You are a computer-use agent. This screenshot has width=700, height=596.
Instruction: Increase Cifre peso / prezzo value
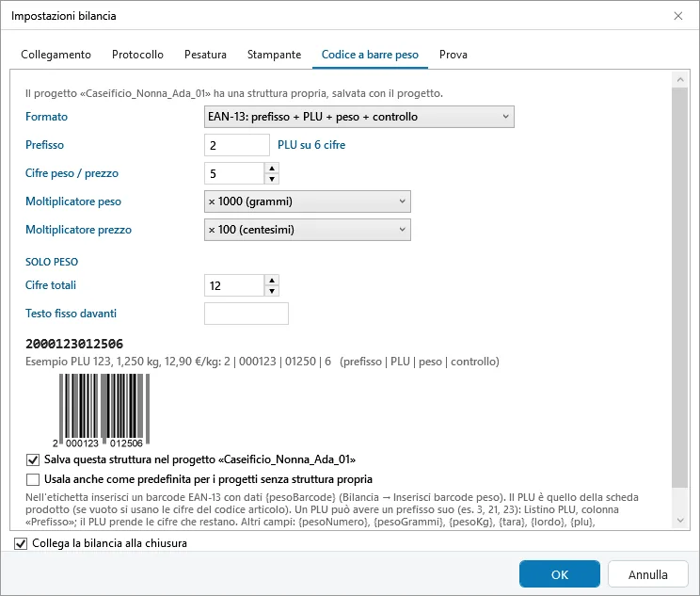pos(272,168)
